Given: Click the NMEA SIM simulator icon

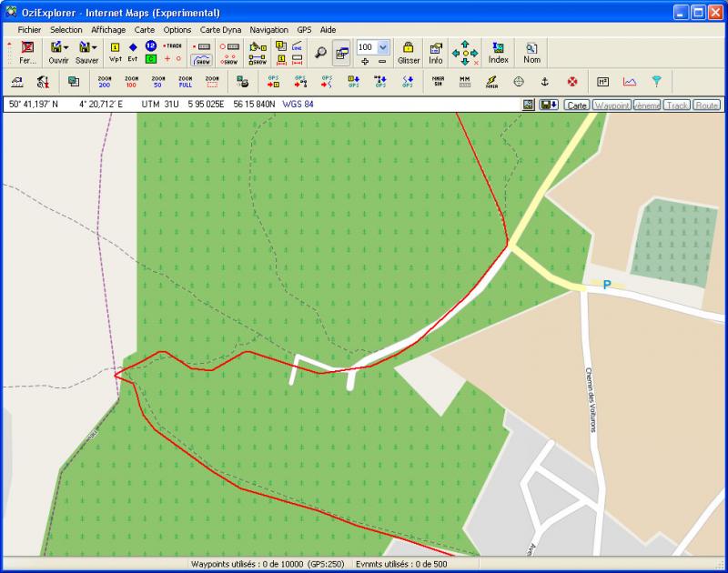Looking at the screenshot, I should coord(438,82).
